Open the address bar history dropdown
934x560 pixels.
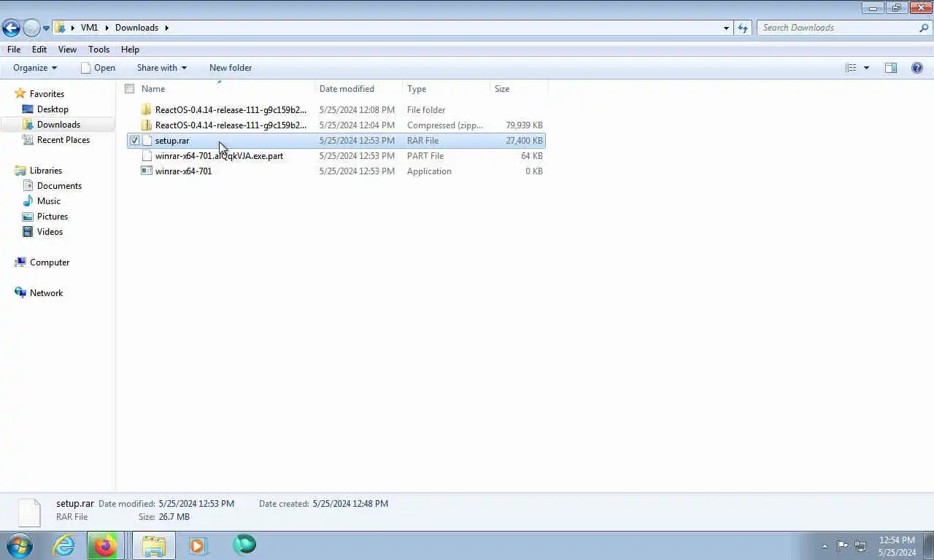pyautogui.click(x=726, y=28)
